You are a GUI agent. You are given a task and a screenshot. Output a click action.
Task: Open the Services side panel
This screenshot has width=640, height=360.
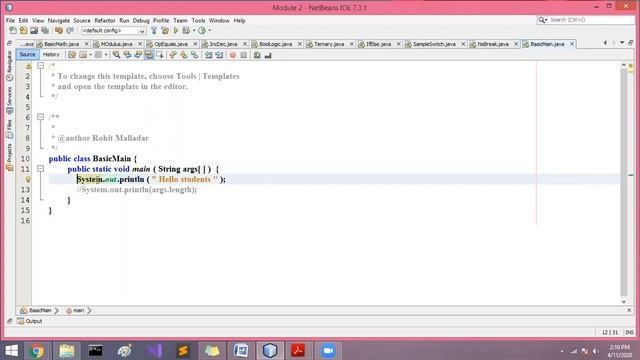[9, 100]
